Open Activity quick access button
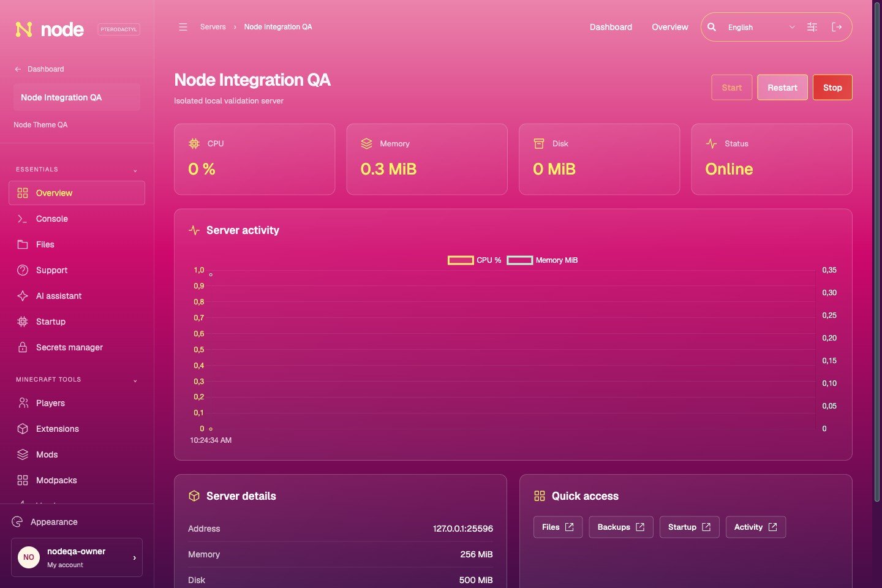Screen dimensions: 882x588 coord(756,527)
